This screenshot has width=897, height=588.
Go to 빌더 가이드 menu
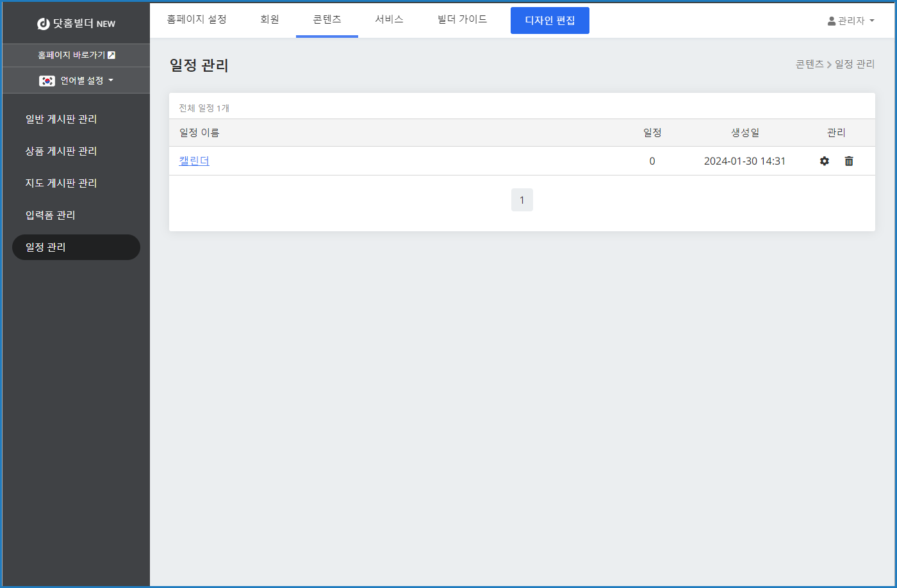462,19
